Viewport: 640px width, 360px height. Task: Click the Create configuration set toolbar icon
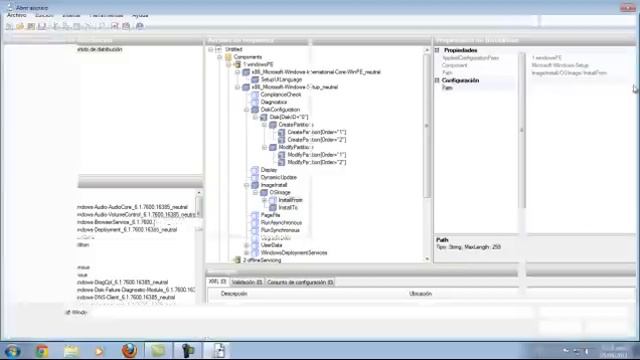(x=126, y=26)
